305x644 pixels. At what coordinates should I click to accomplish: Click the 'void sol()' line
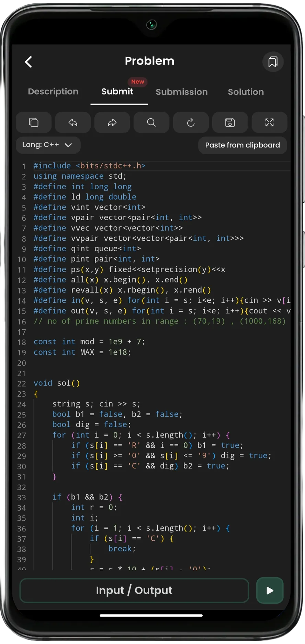tap(57, 383)
